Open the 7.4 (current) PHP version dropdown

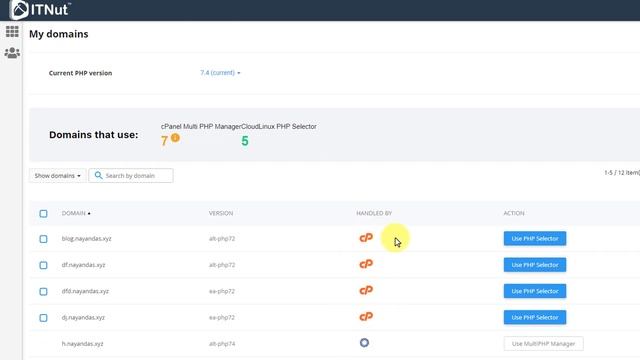(x=220, y=73)
